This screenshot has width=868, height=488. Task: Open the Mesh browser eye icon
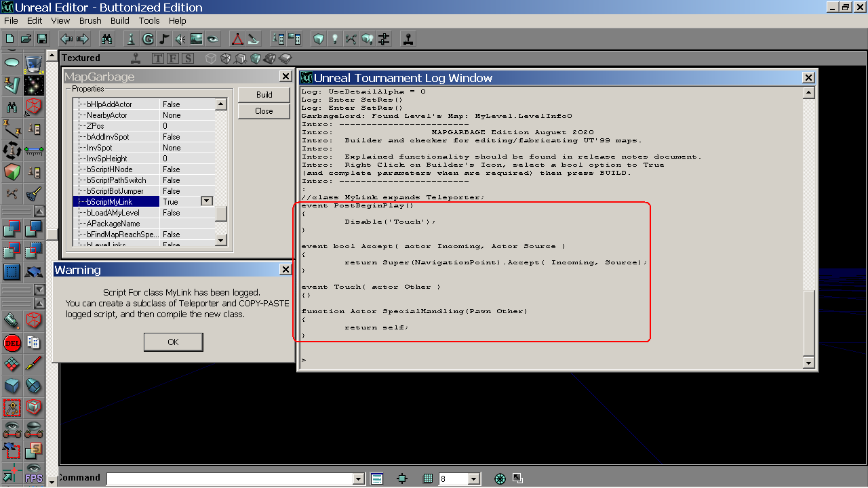click(x=213, y=39)
